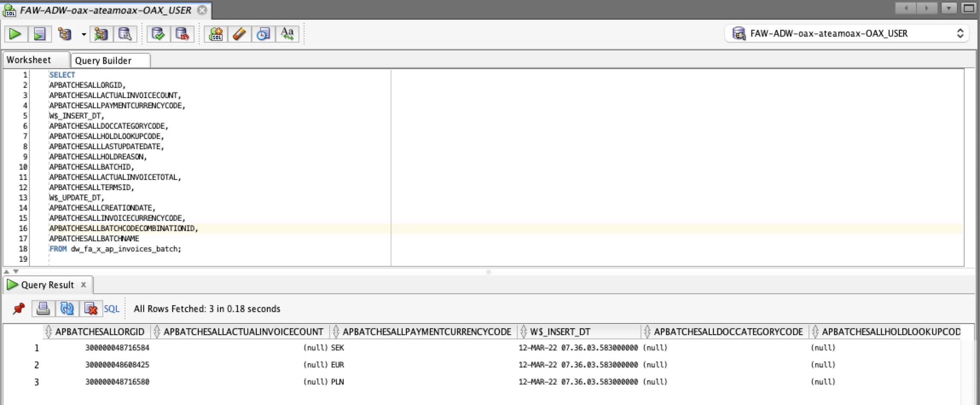Click the blue SQL link
Image resolution: width=980 pixels, height=405 pixels.
click(112, 309)
